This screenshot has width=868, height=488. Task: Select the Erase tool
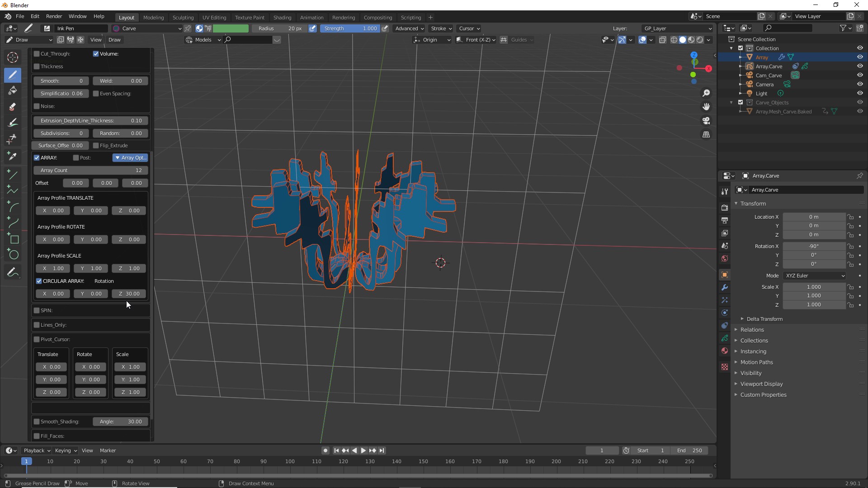[13, 107]
